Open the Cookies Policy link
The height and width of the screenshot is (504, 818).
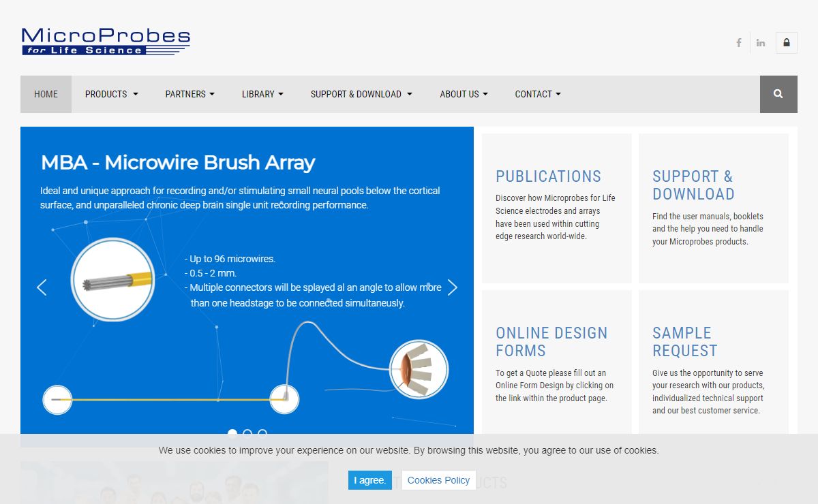(438, 480)
